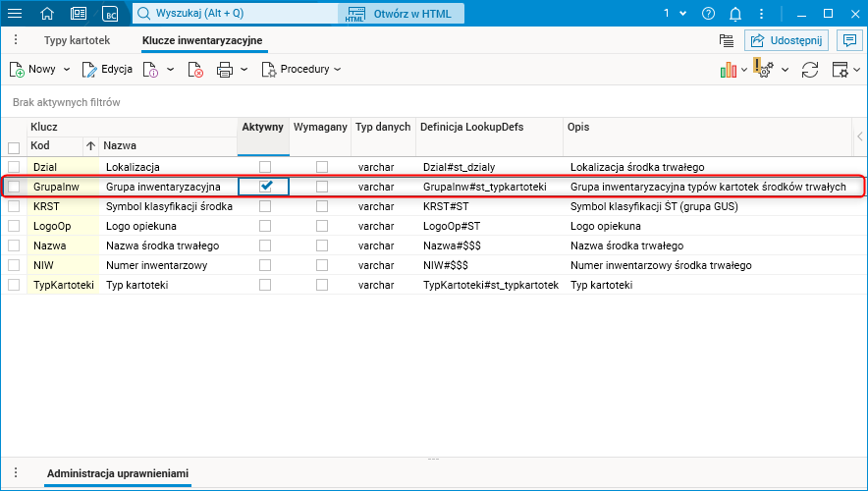Click the Nowy button
Image resolution: width=868 pixels, height=491 pixels.
coord(33,70)
